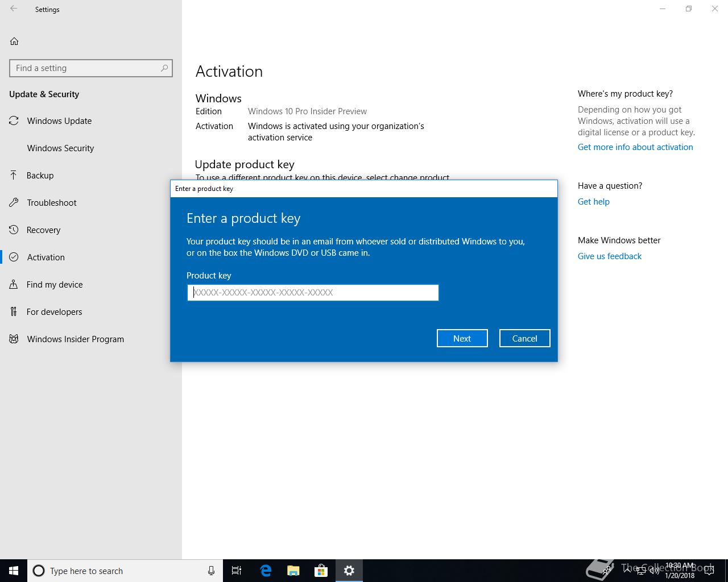This screenshot has width=728, height=582.
Task: Click the Get help link
Action: [x=593, y=202]
